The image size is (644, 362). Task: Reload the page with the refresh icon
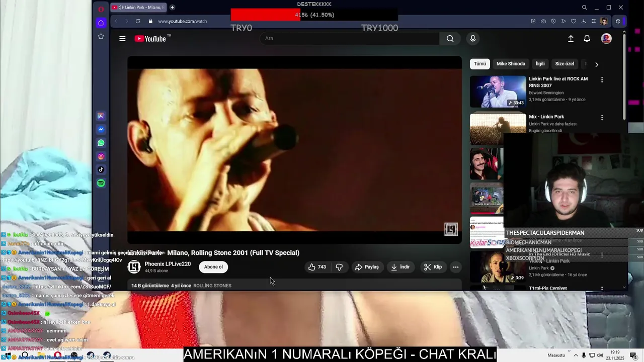(x=137, y=21)
